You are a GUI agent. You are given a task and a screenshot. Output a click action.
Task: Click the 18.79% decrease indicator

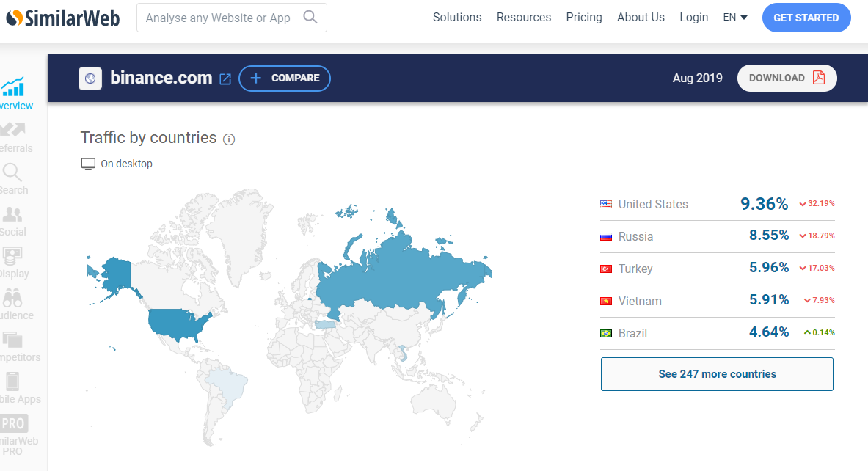(817, 235)
